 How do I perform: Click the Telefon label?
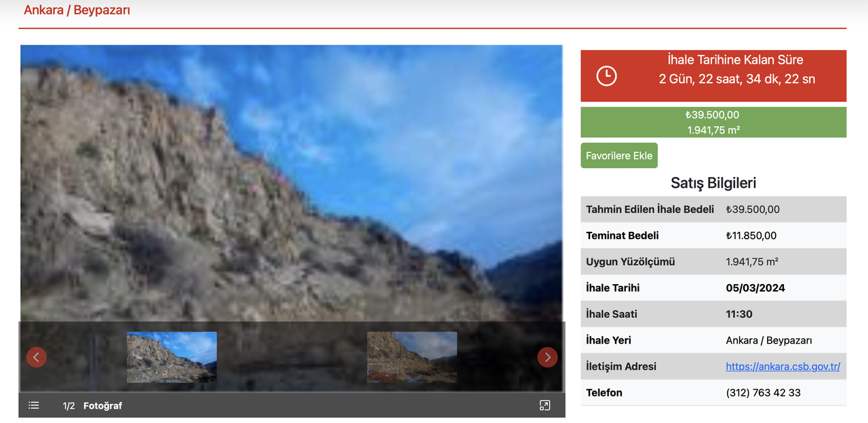click(604, 392)
